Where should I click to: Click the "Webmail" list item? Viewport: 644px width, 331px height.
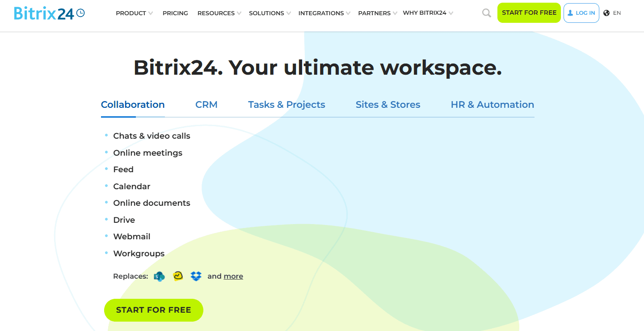point(132,237)
